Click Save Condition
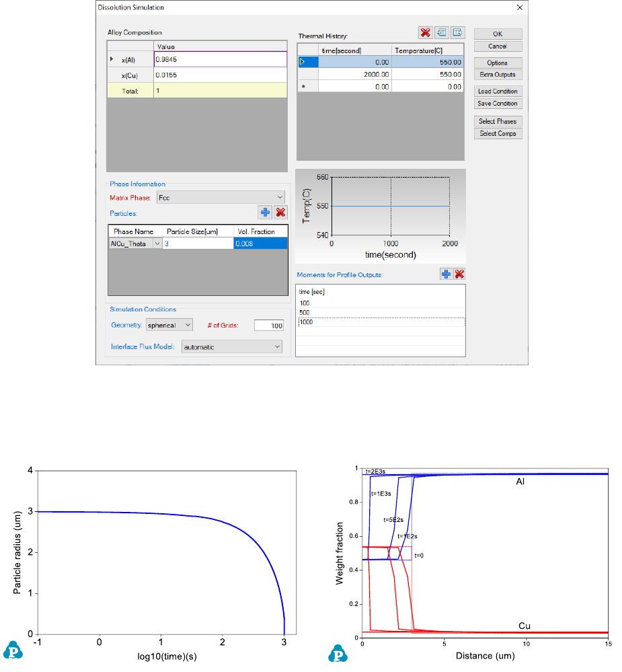The height and width of the screenshot is (672, 622). pos(498,104)
